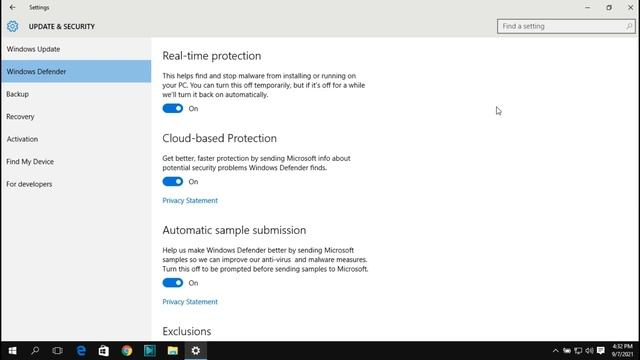This screenshot has height=360, width=640.
Task: Click the taskbar clock and date
Action: 622,351
